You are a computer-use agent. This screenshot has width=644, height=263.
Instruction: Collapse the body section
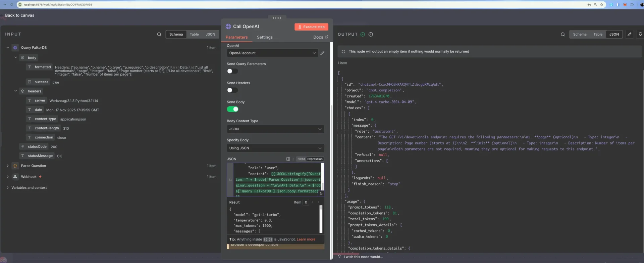click(x=15, y=57)
